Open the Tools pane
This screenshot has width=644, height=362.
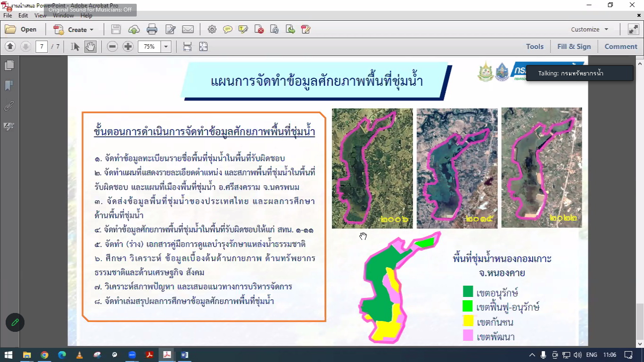coord(535,47)
